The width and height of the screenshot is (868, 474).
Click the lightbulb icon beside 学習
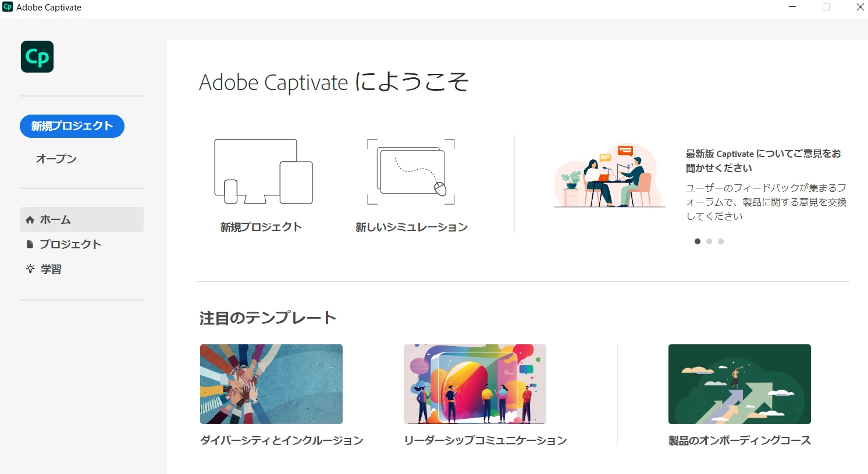click(x=30, y=269)
